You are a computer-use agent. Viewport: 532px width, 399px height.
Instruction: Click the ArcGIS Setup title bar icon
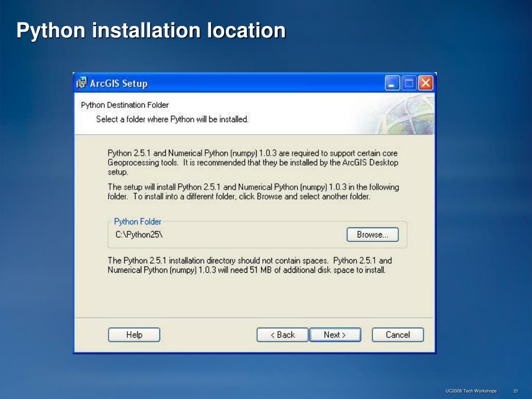click(x=82, y=83)
